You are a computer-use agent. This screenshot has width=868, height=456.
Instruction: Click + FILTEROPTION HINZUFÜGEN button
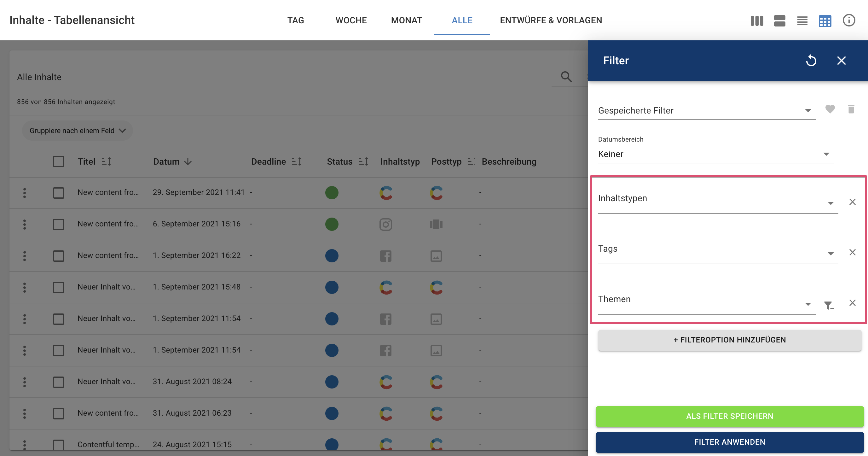point(730,340)
